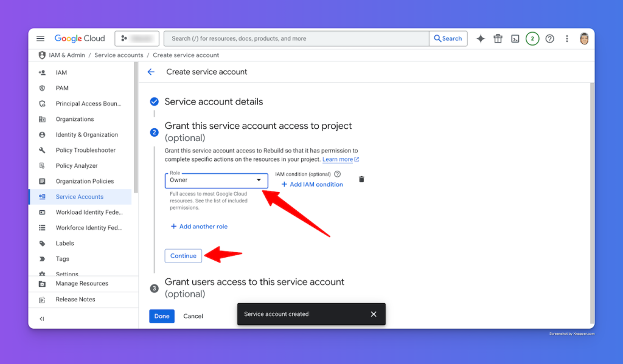Dismiss the Service account created toast
Image resolution: width=623 pixels, height=364 pixels.
[x=374, y=314]
